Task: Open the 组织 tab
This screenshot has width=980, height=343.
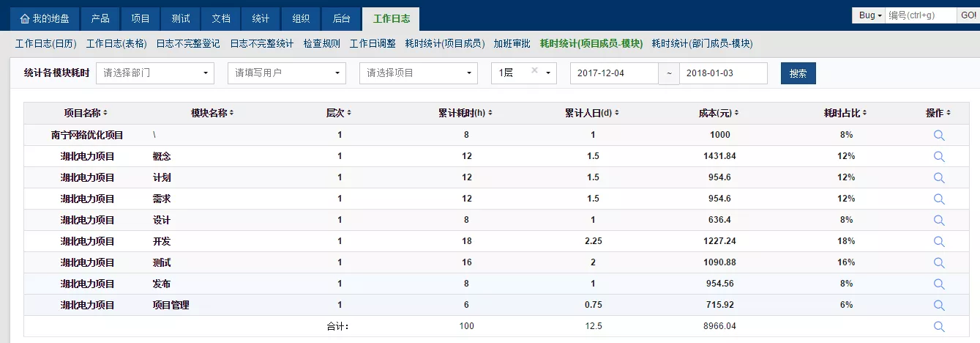Action: click(301, 18)
